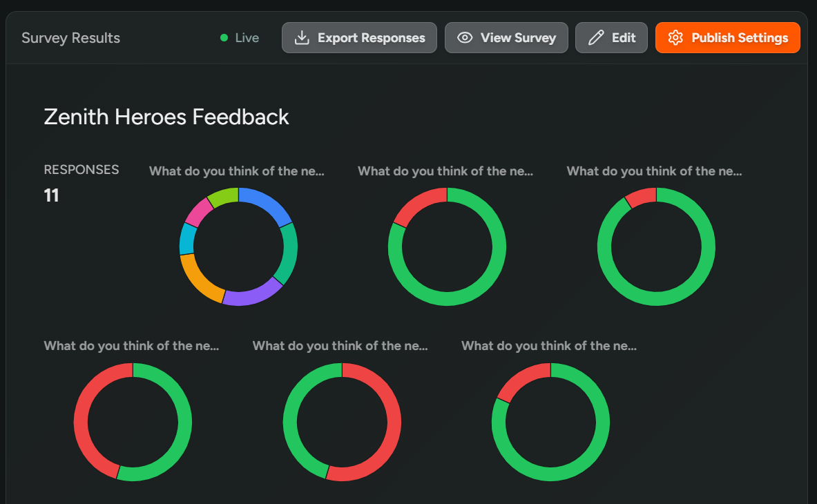Export survey responses
817x504 pixels.
coord(358,37)
